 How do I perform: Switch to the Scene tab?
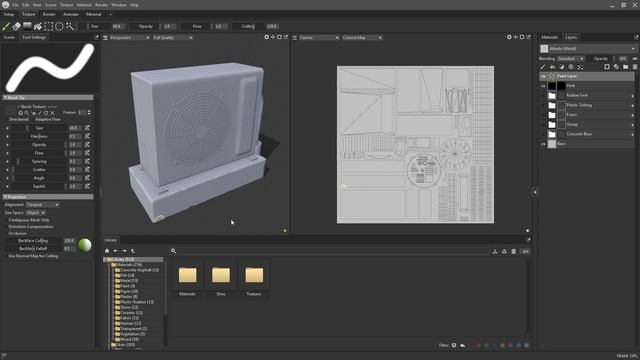coord(9,37)
